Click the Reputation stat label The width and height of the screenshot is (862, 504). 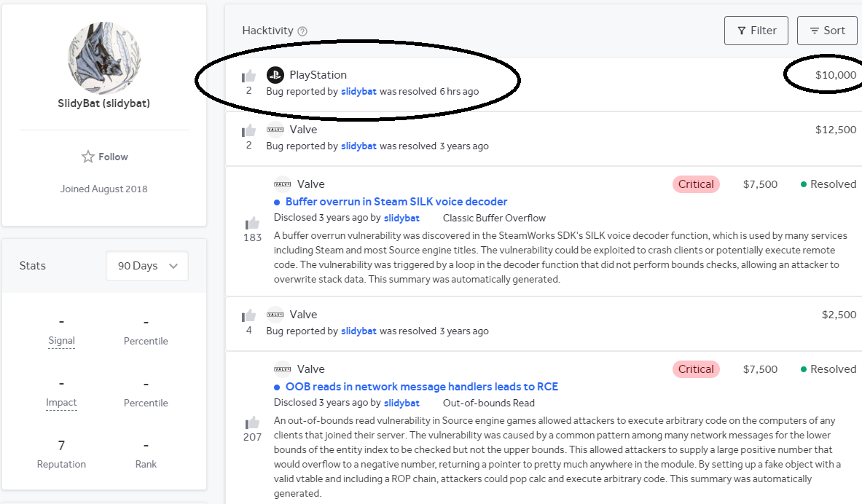61,464
